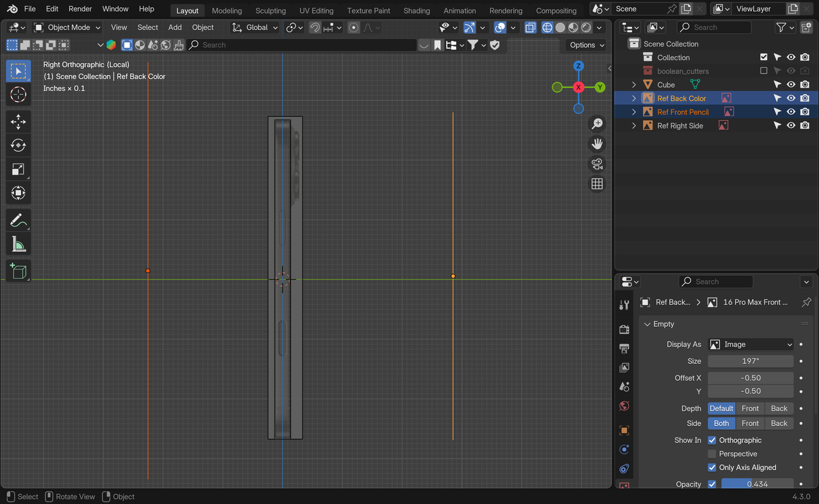Uncheck Only Axis Aligned checkbox
The image size is (819, 504).
[x=712, y=468]
